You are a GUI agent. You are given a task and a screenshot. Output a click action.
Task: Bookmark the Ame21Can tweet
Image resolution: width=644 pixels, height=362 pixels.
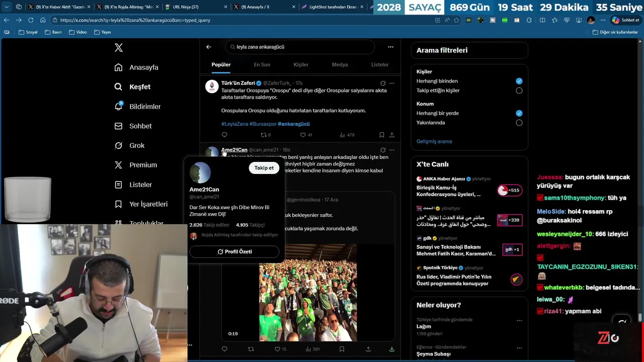[x=342, y=349]
